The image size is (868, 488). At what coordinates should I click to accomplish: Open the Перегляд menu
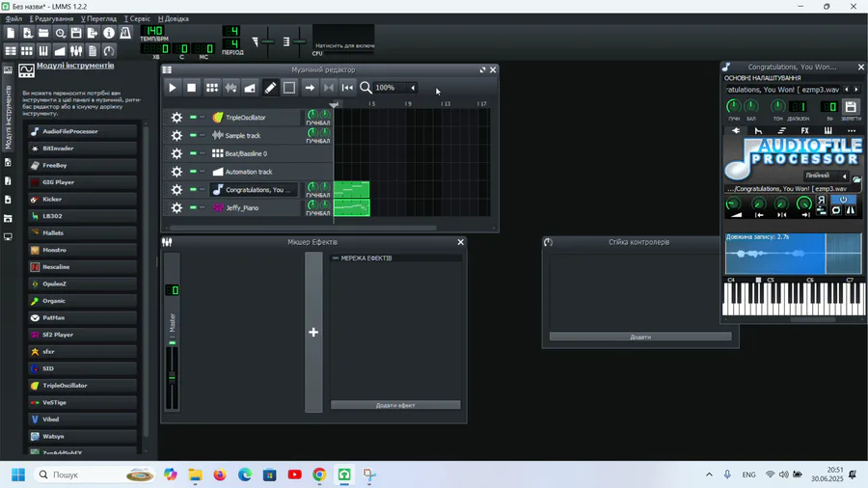tap(98, 19)
